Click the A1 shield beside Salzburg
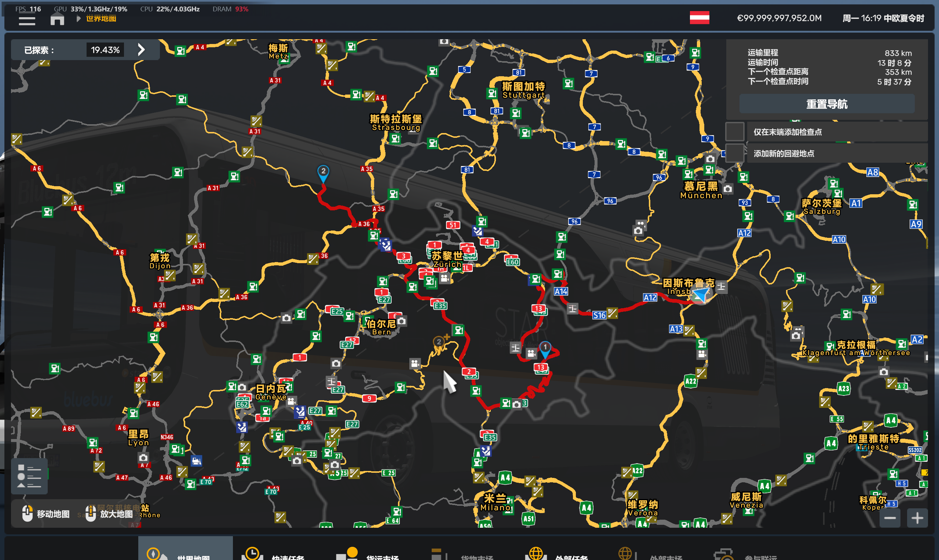Screen dimensions: 939x560 (x=856, y=203)
